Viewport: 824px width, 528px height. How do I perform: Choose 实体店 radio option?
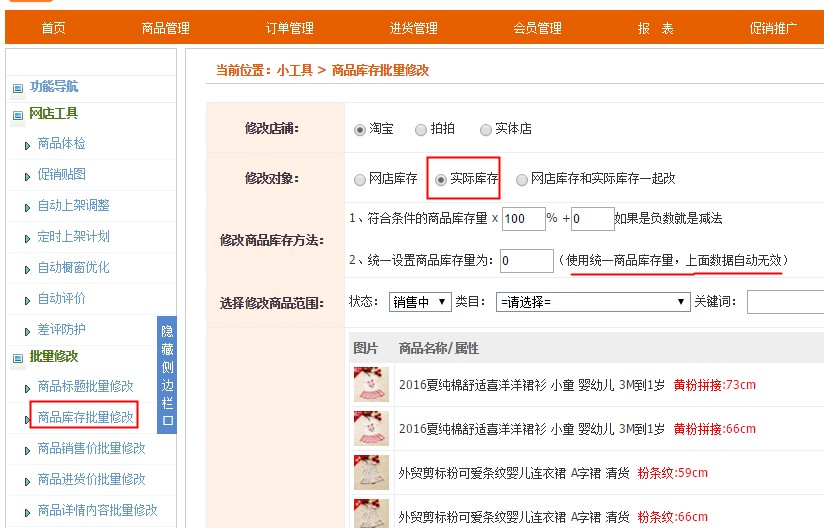486,129
